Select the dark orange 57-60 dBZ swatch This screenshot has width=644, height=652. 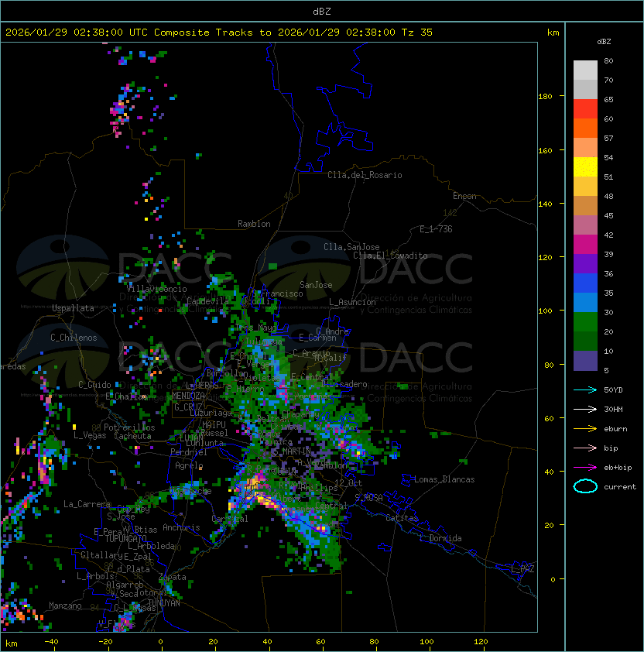585,128
